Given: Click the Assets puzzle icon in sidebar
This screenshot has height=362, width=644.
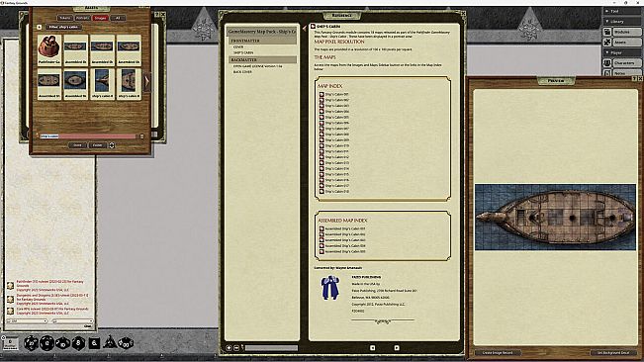Looking at the screenshot, I should 607,42.
